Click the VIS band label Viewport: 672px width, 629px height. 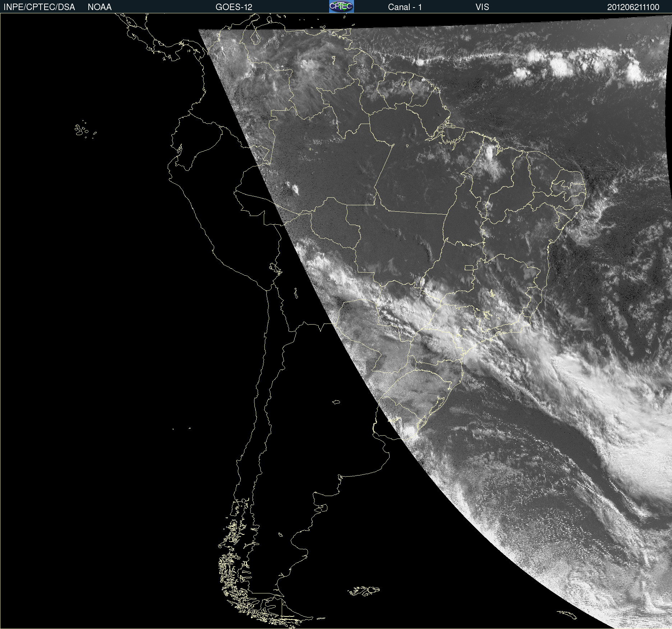pyautogui.click(x=482, y=7)
